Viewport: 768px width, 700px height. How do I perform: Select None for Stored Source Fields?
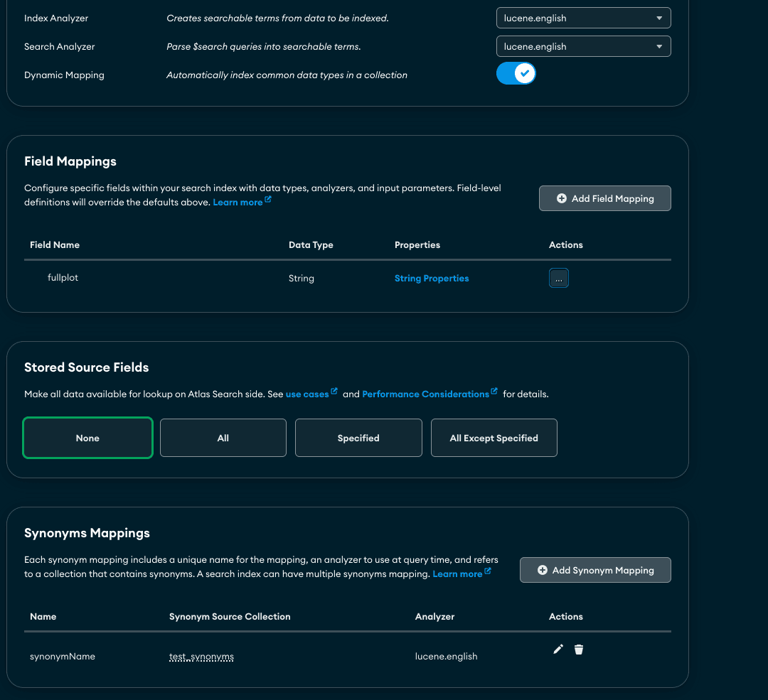87,438
